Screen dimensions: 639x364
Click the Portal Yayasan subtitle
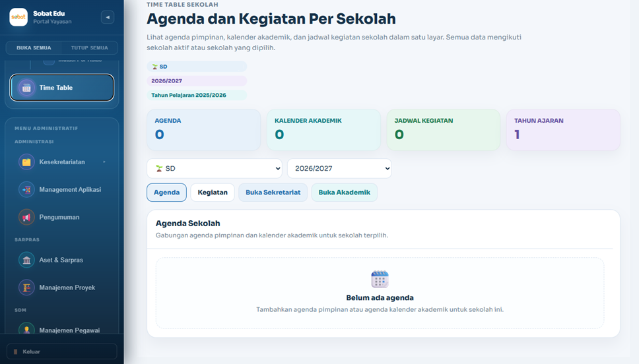click(52, 22)
